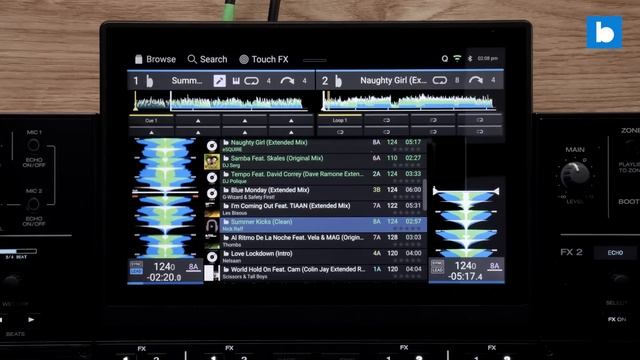This screenshot has width=640, height=360.
Task: Select I'm Coming Out Feat. TIAAN track
Action: pos(324,209)
